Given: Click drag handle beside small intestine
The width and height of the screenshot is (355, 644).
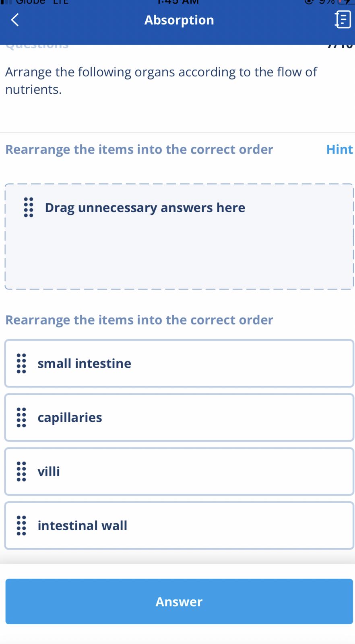Looking at the screenshot, I should point(21,363).
